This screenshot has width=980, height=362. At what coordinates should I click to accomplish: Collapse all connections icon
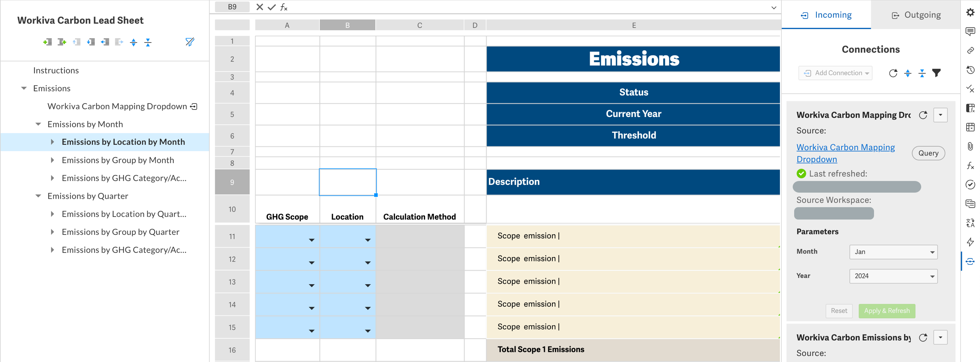(922, 73)
